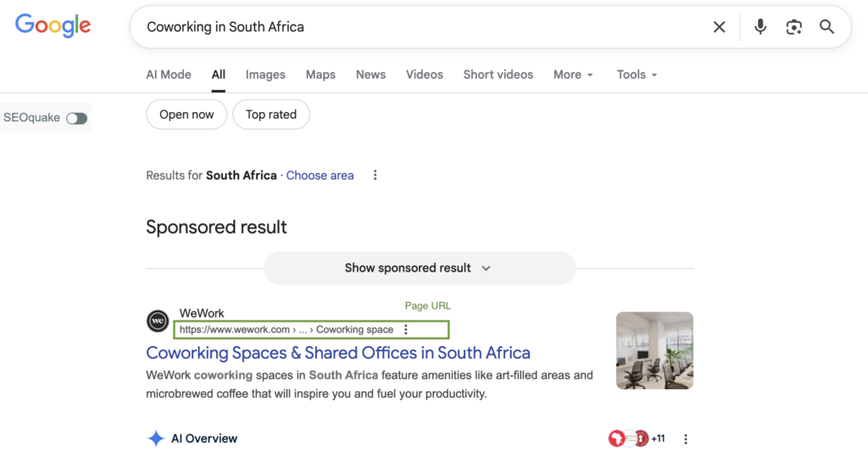Click the Choose area link

coord(320,176)
